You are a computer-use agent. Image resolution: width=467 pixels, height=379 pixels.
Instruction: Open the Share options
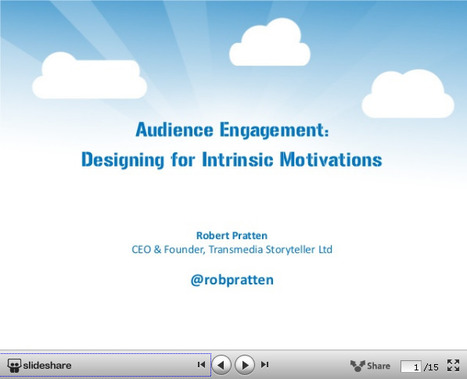tap(370, 366)
